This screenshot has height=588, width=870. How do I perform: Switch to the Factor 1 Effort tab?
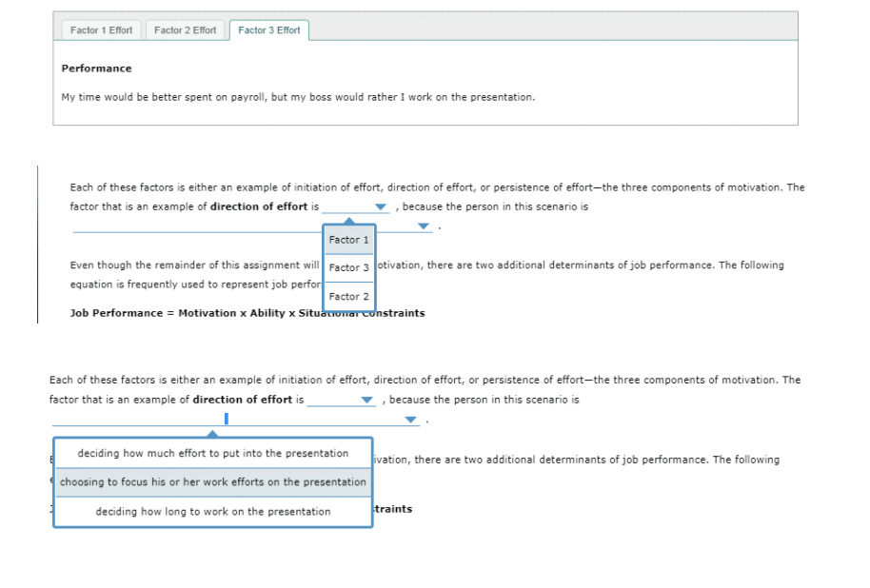tap(100, 29)
